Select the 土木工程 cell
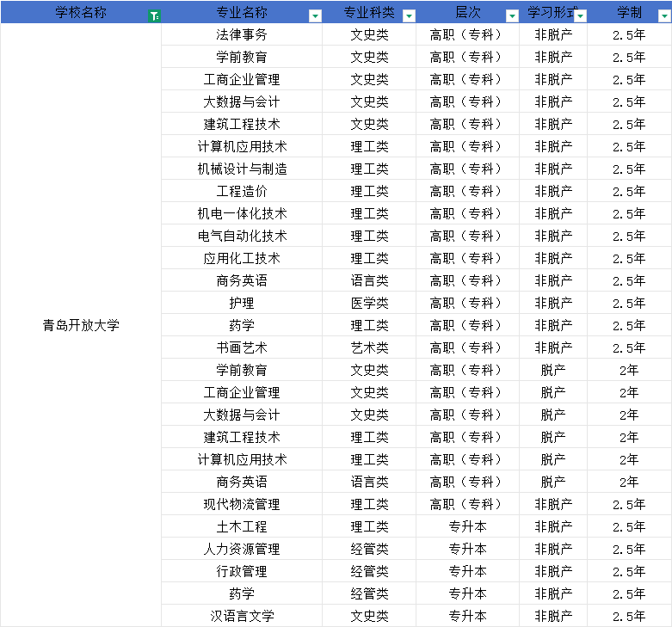Viewport: 672px width, 627px height. pos(242,526)
